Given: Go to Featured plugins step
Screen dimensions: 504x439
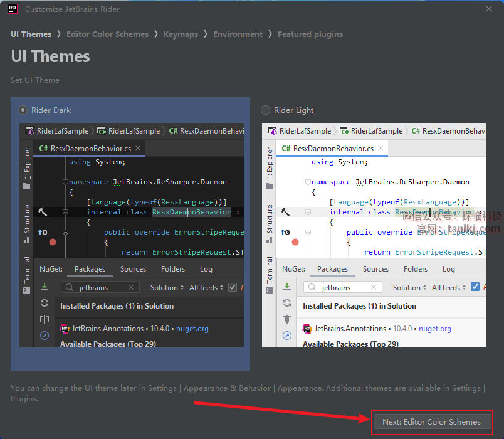Looking at the screenshot, I should (x=310, y=34).
